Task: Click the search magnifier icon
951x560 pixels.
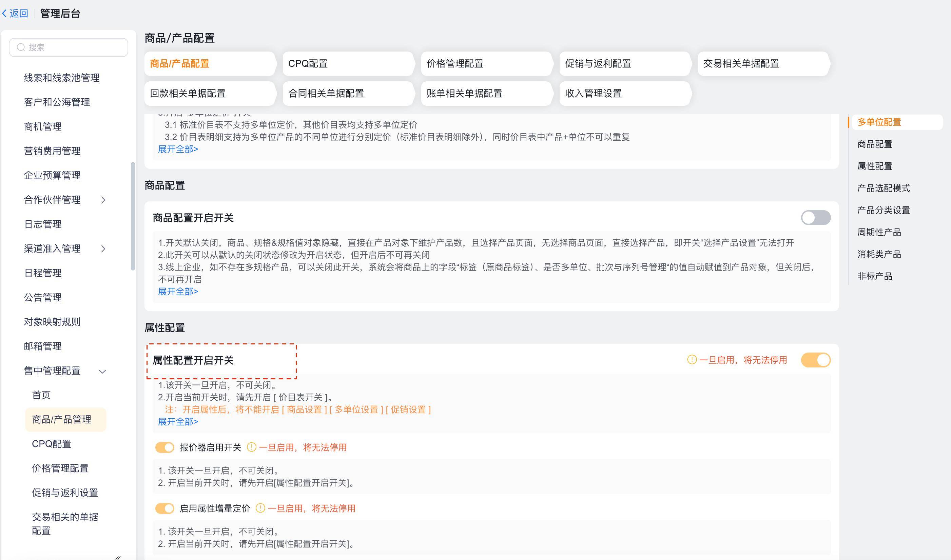Action: coord(21,47)
